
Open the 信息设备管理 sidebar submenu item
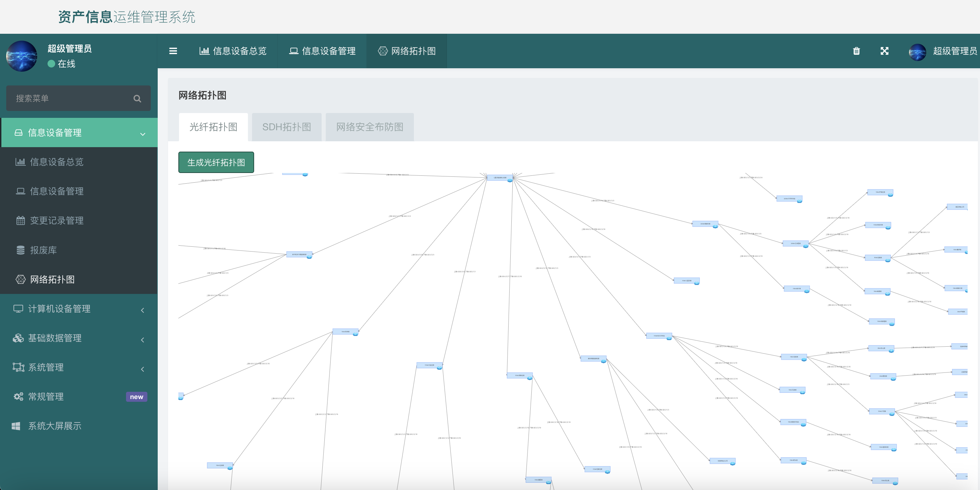click(x=79, y=191)
